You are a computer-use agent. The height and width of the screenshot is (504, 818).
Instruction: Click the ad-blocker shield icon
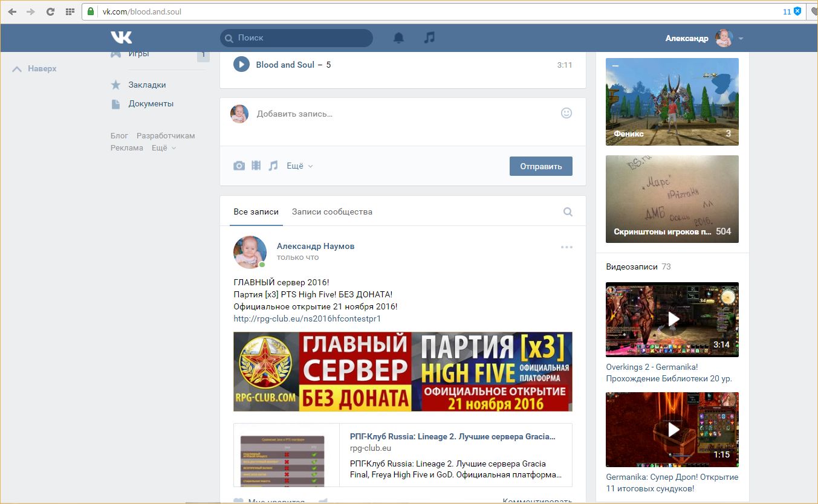(x=797, y=11)
